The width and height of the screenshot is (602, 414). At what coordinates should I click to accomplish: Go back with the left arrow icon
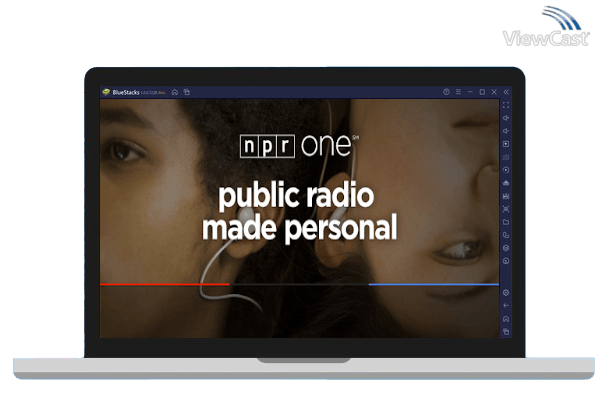coord(506,306)
